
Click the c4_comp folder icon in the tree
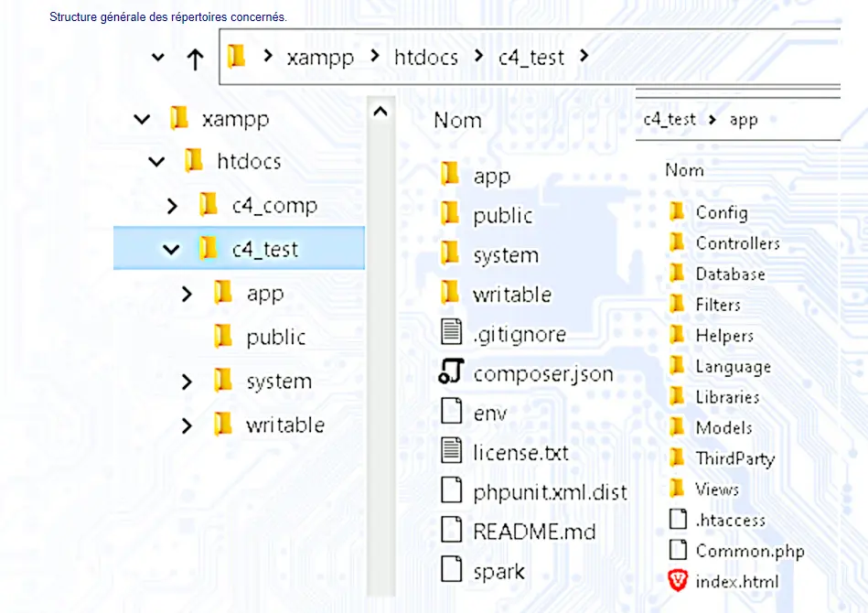pyautogui.click(x=209, y=204)
